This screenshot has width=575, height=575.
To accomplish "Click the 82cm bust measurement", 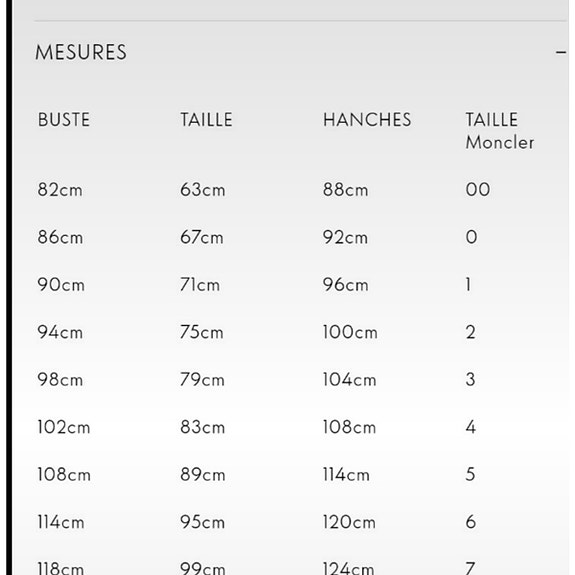I will (60, 190).
